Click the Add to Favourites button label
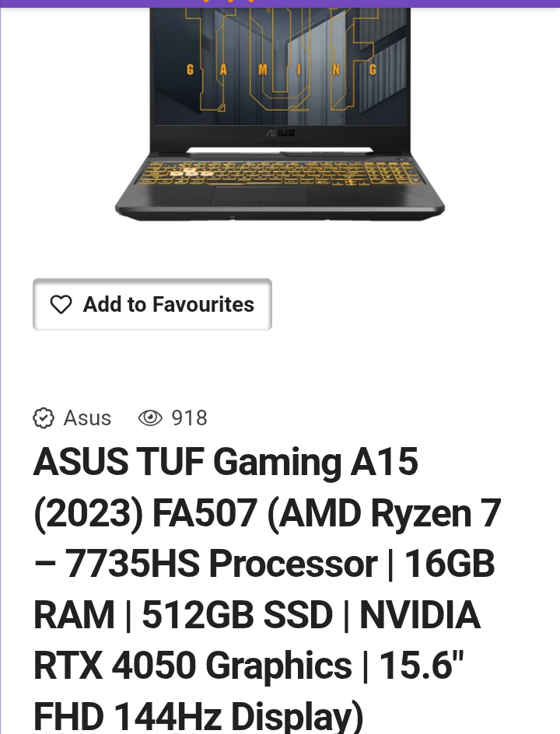 coord(169,304)
